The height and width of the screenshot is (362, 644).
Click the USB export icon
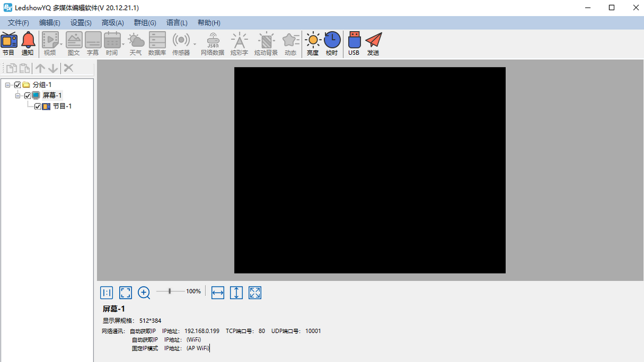(354, 43)
